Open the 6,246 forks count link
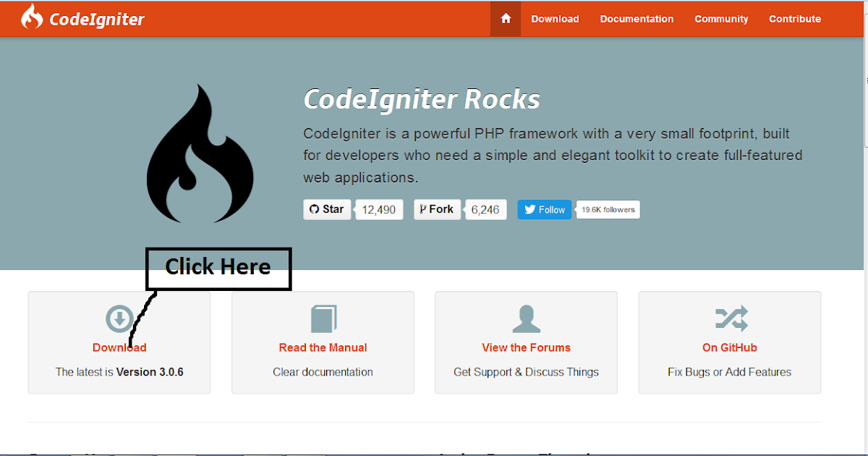Screen dimensions: 868x456 coord(485,209)
